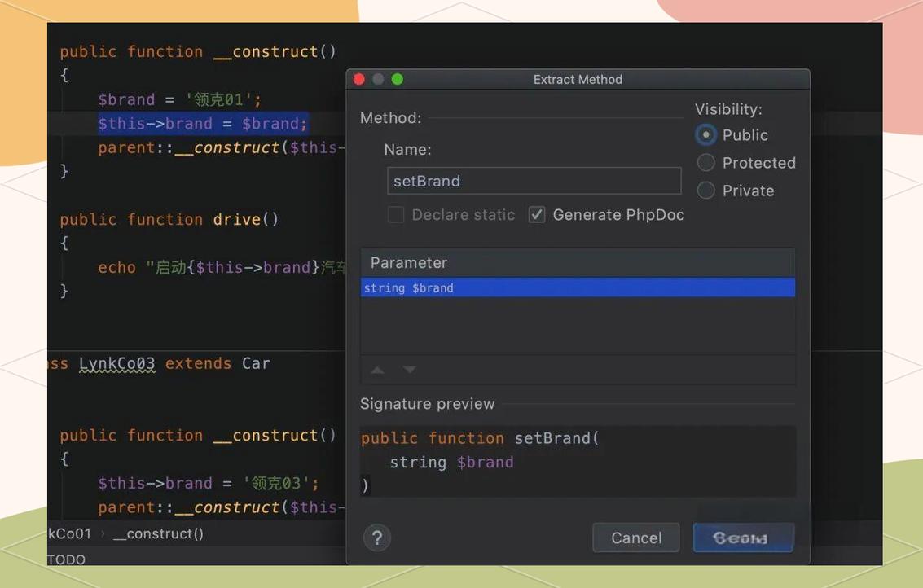Click the green zoom button of Extract Method dialog

tap(398, 79)
